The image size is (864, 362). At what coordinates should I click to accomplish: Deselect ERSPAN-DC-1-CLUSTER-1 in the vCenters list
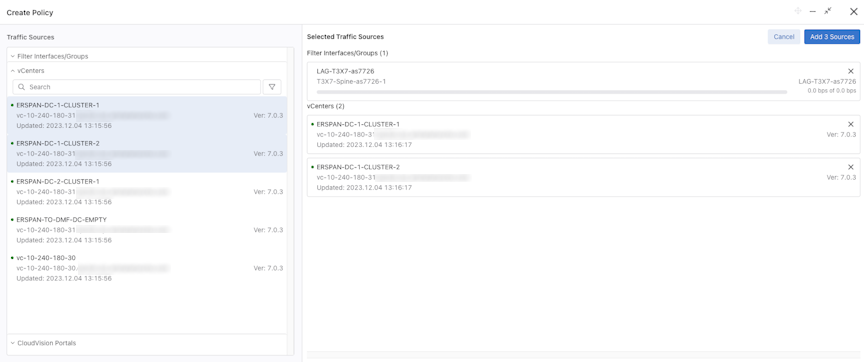pyautogui.click(x=147, y=116)
